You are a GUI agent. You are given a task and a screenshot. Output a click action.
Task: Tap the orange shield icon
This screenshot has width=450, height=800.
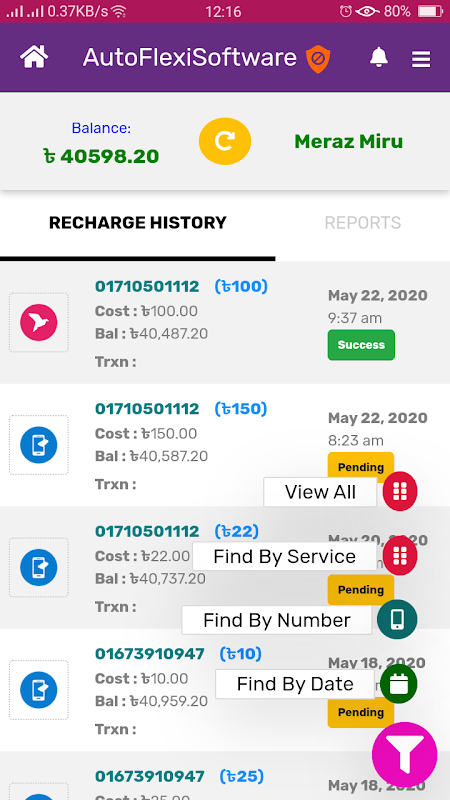(x=318, y=59)
